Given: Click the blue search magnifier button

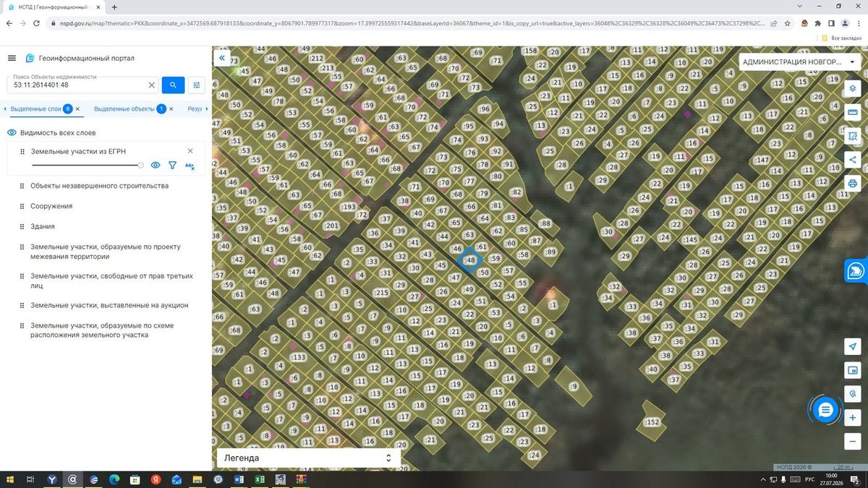Looking at the screenshot, I should [173, 85].
